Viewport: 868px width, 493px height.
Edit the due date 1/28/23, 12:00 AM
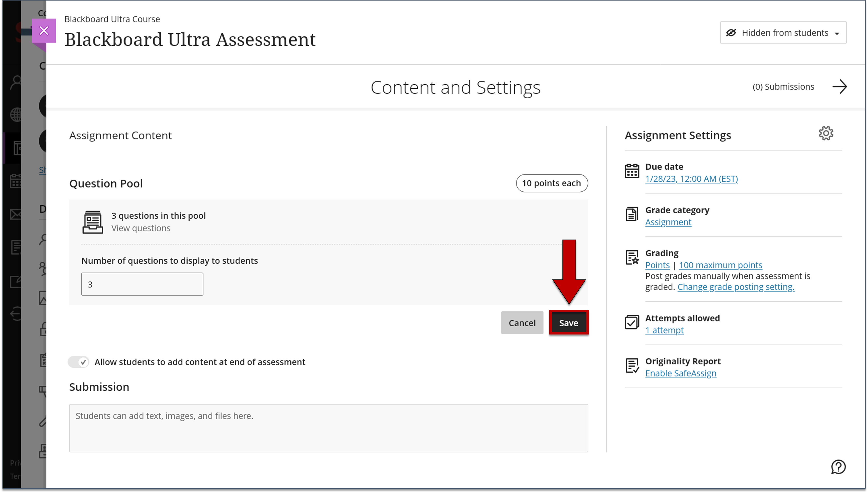point(692,179)
